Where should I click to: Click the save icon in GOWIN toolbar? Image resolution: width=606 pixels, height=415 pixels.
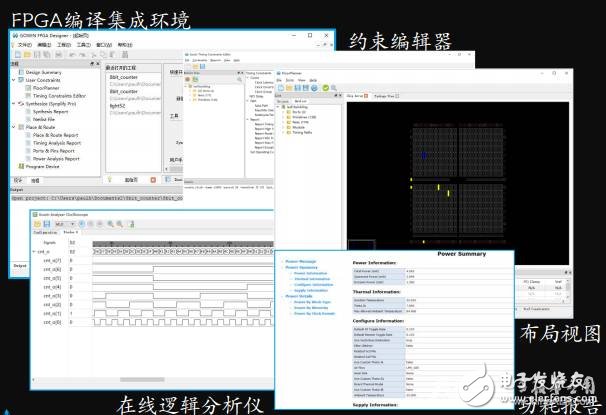37,56
